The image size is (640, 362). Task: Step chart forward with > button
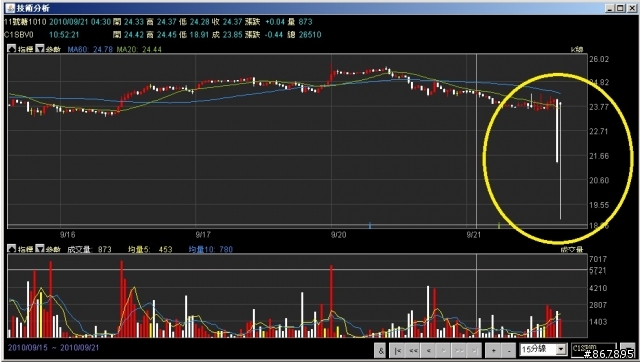pos(444,350)
